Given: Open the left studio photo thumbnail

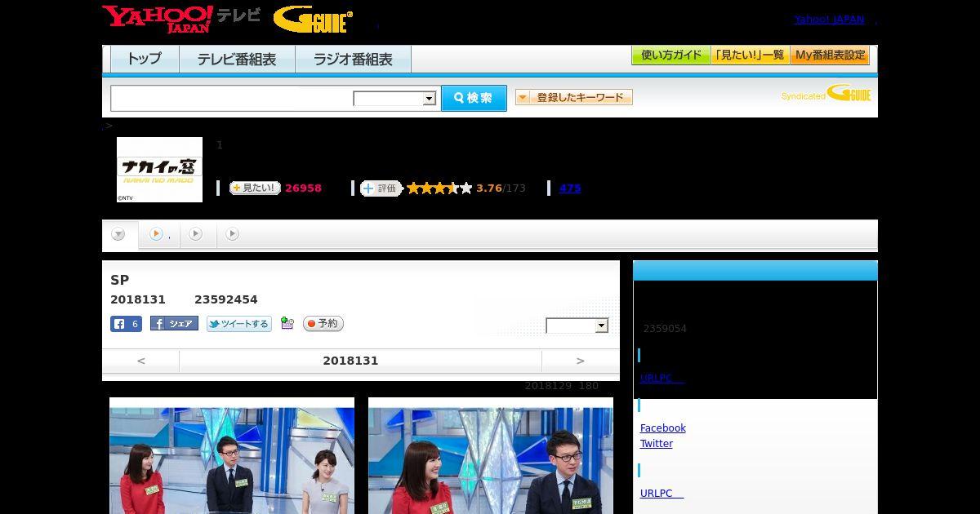Looking at the screenshot, I should (232, 456).
